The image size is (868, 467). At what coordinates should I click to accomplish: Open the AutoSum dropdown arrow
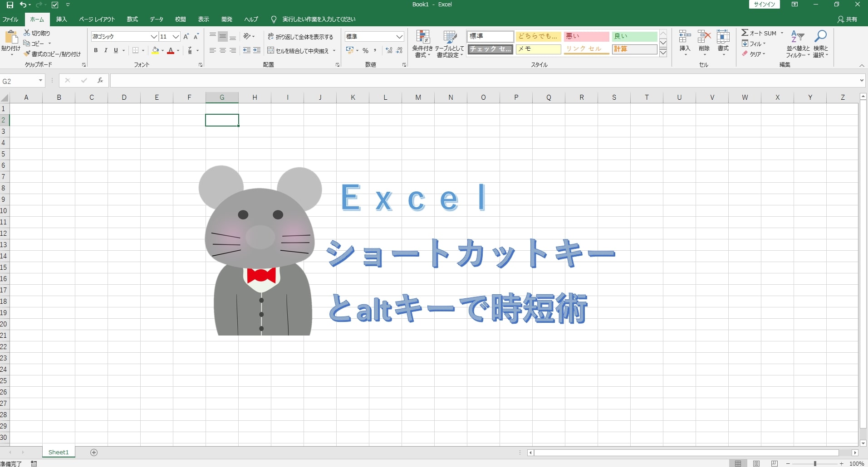coord(782,33)
